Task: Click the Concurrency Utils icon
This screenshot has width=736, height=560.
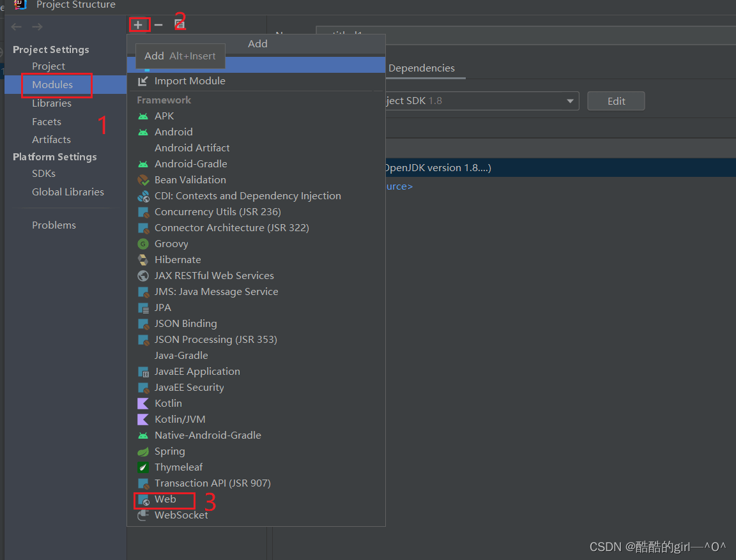Action: click(x=142, y=212)
